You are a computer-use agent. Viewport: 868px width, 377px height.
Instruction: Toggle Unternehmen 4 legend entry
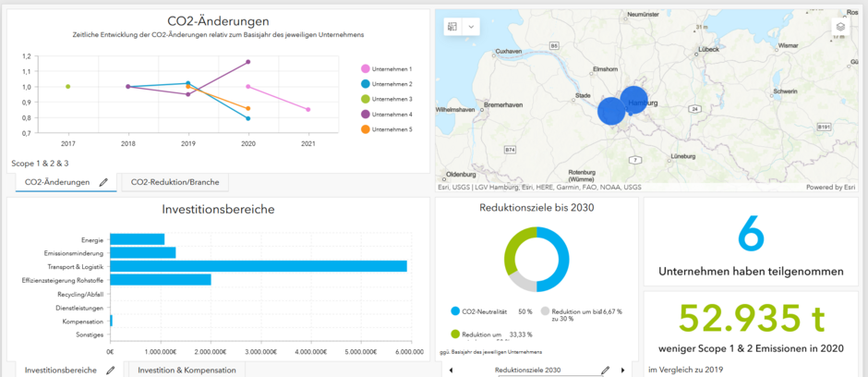(387, 114)
